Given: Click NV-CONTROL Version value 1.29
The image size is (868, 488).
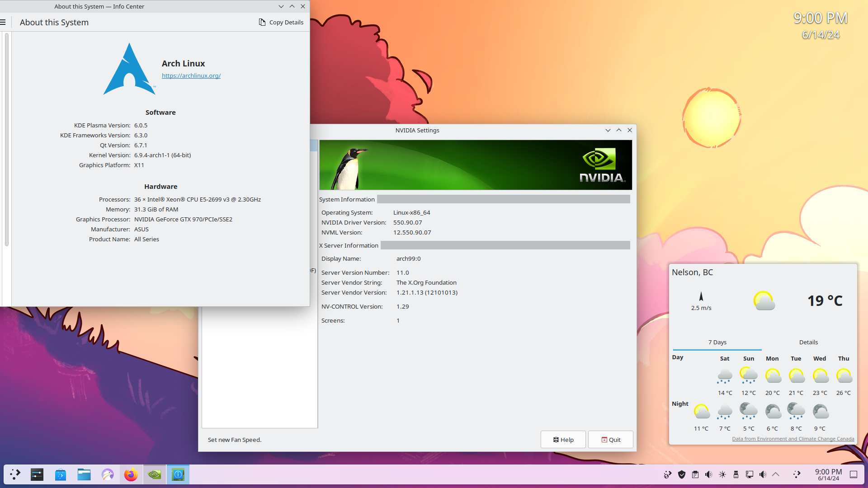Looking at the screenshot, I should coord(402,307).
